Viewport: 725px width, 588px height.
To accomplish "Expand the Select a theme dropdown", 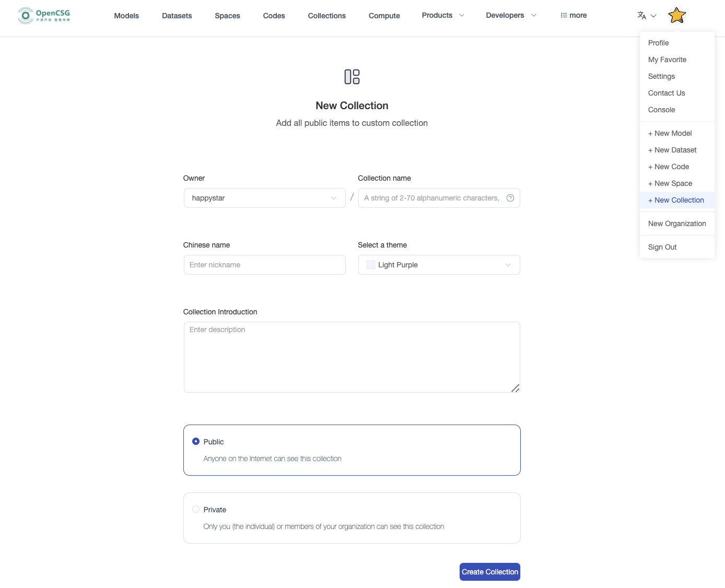I will [439, 265].
